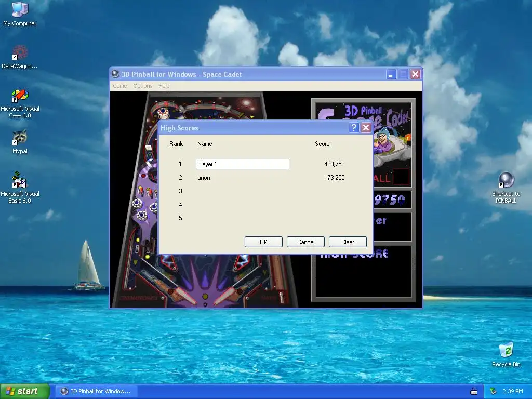Click the 3D Pinball Space Cadet logo image
This screenshot has height=399, width=532.
click(392, 136)
